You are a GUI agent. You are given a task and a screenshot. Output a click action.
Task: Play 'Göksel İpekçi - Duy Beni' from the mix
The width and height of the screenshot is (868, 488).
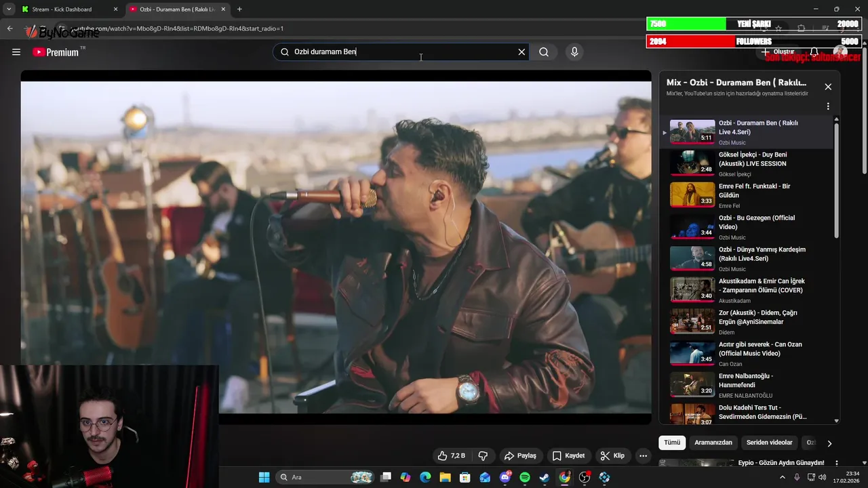(746, 163)
